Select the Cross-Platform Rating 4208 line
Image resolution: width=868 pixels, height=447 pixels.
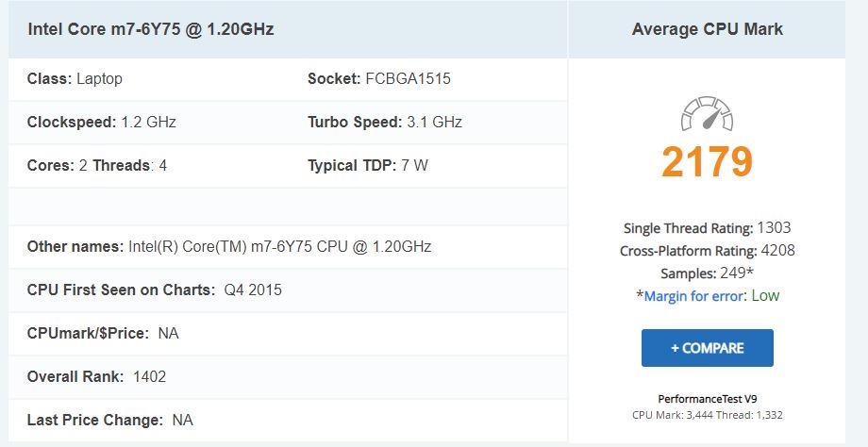(707, 250)
